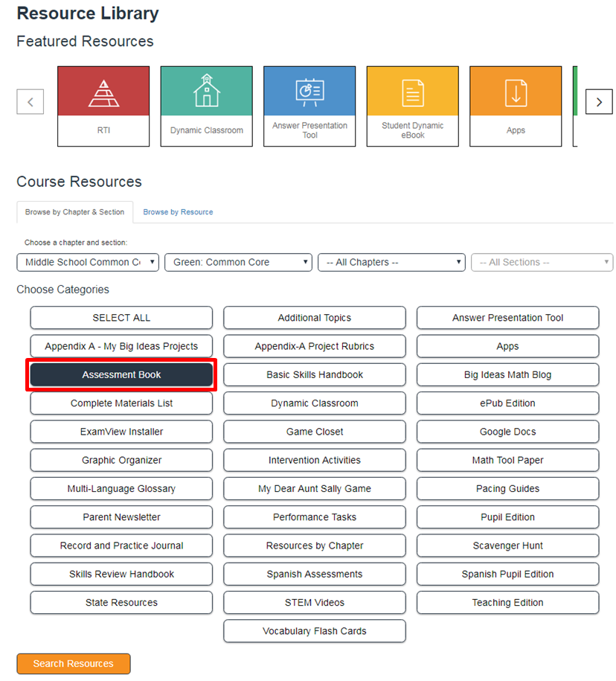Select the Multi-Language Glossary category
The image size is (616, 681).
click(x=121, y=488)
